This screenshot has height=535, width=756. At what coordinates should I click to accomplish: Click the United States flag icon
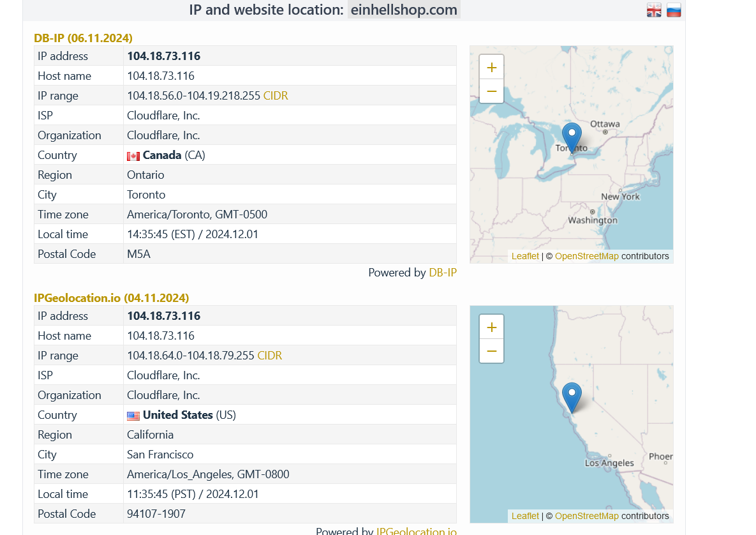click(133, 416)
